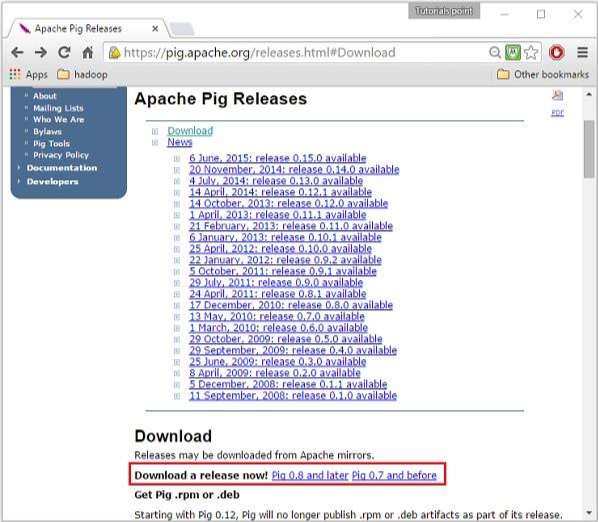The width and height of the screenshot is (598, 522).
Task: Click the vertical scrollbar thumb
Action: point(589,149)
